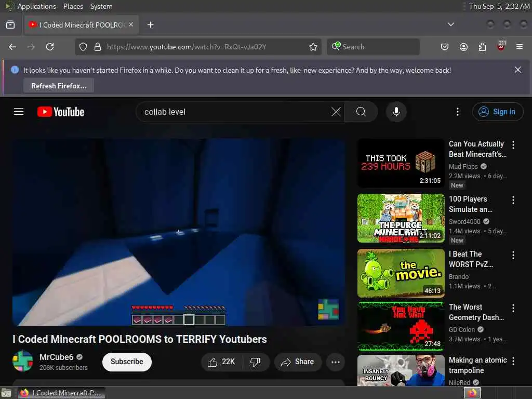Share the video
Viewport: 532px width, 399px height.
[298, 362]
